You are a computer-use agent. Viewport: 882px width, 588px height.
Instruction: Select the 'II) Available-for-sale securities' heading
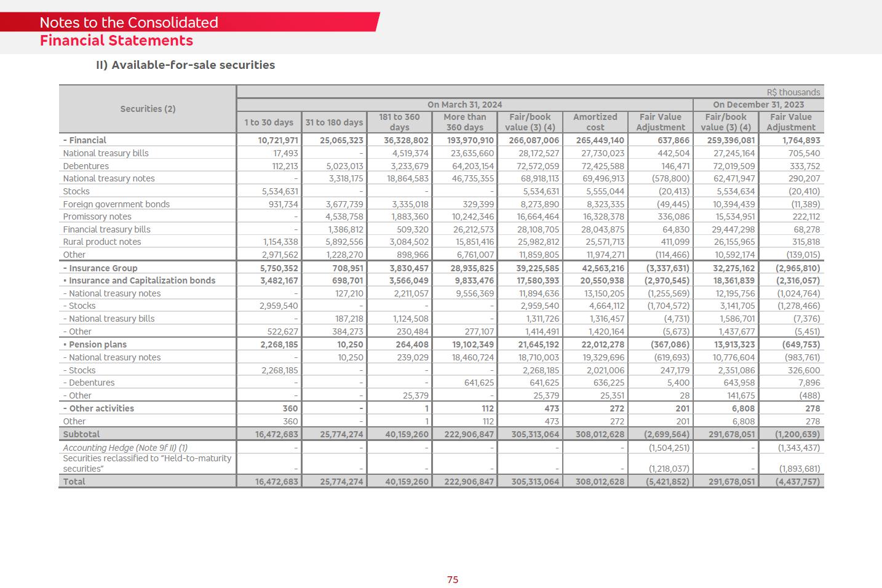185,65
